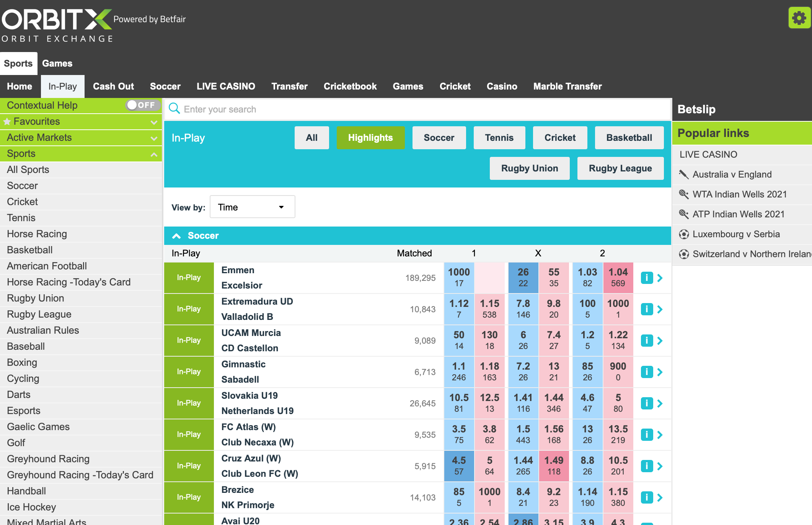
Task: Click soccer ball icon beside Luxembourg v Serbia
Action: pos(684,234)
